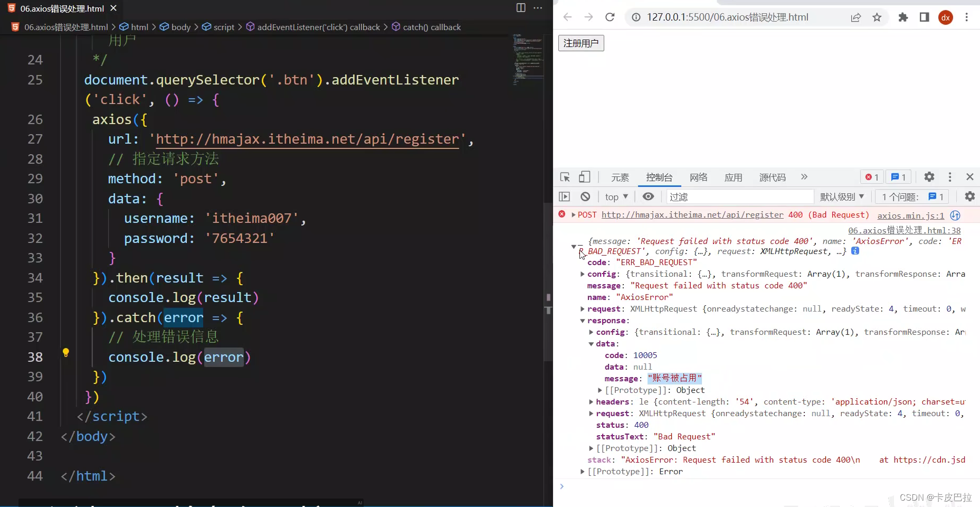Open the Chrome extensions puzzle icon
980x507 pixels.
click(903, 17)
